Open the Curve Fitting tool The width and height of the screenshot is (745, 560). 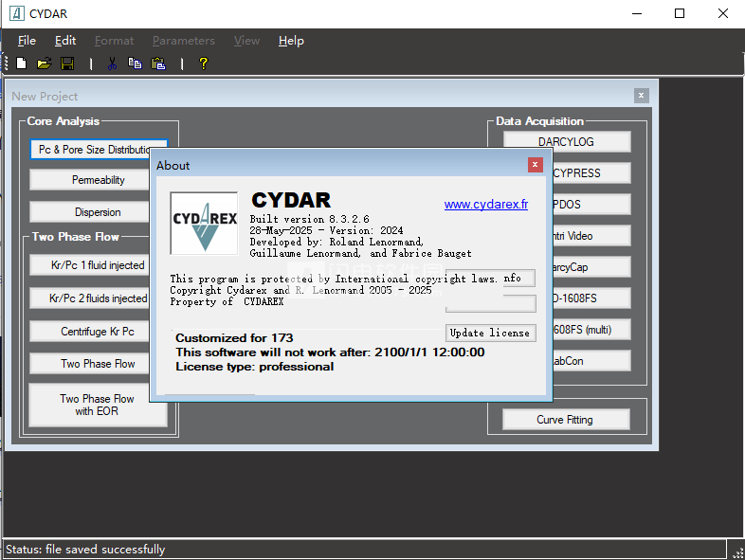point(566,420)
